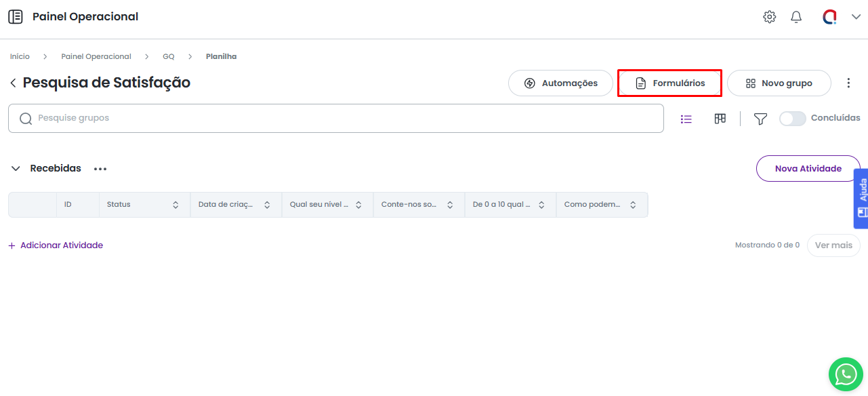Sort by Data de criação column
Image resolution: width=868 pixels, height=396 pixels.
click(x=267, y=204)
